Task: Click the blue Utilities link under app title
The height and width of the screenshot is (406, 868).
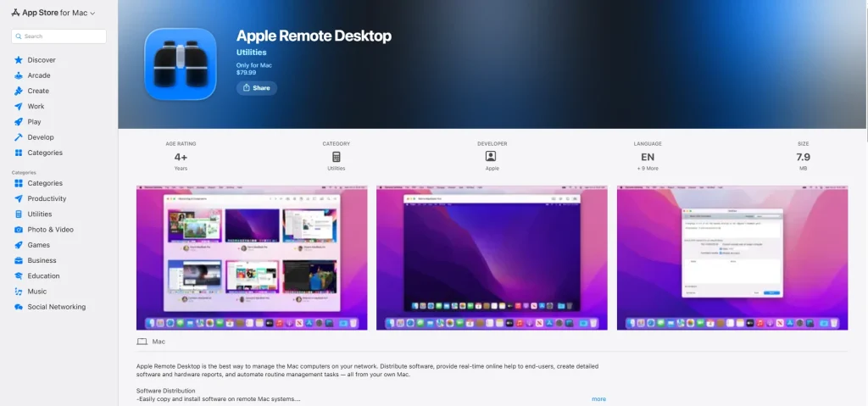Action: 251,52
